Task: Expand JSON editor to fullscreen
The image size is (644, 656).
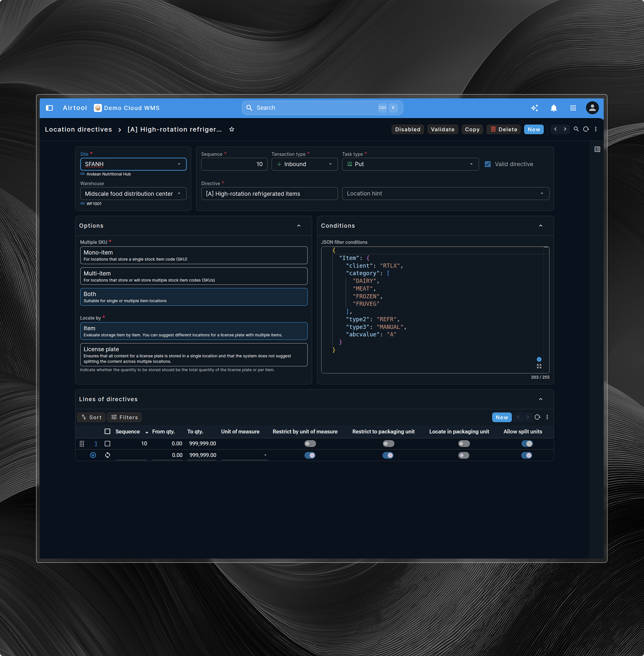Action: (539, 366)
